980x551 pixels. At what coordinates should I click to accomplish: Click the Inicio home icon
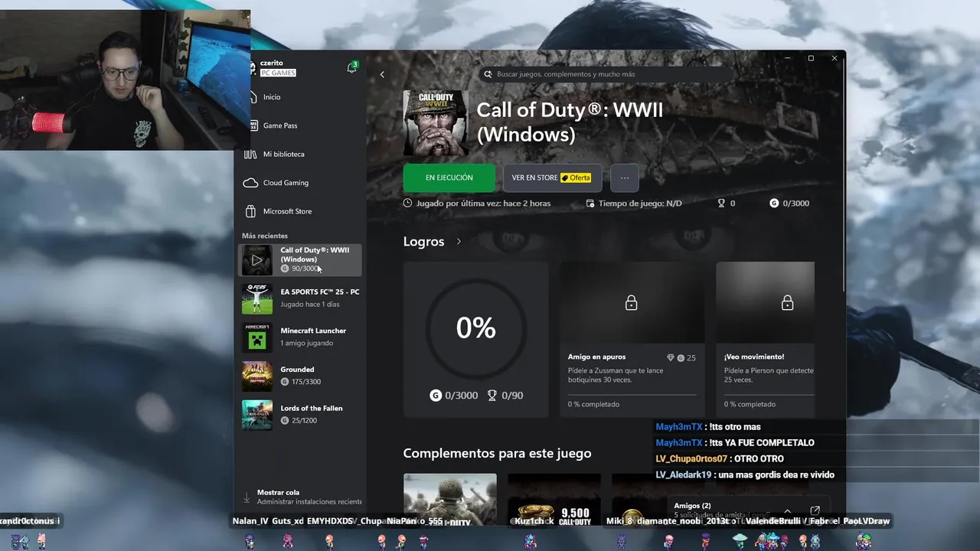pyautogui.click(x=253, y=97)
